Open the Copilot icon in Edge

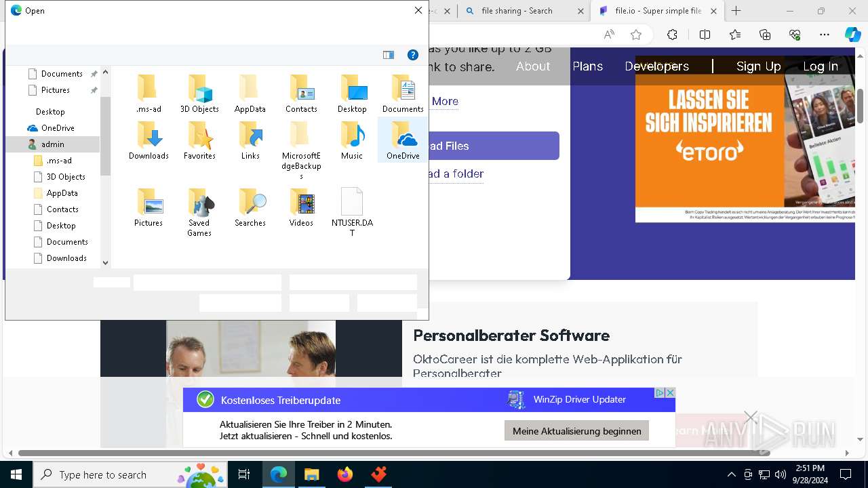point(852,35)
